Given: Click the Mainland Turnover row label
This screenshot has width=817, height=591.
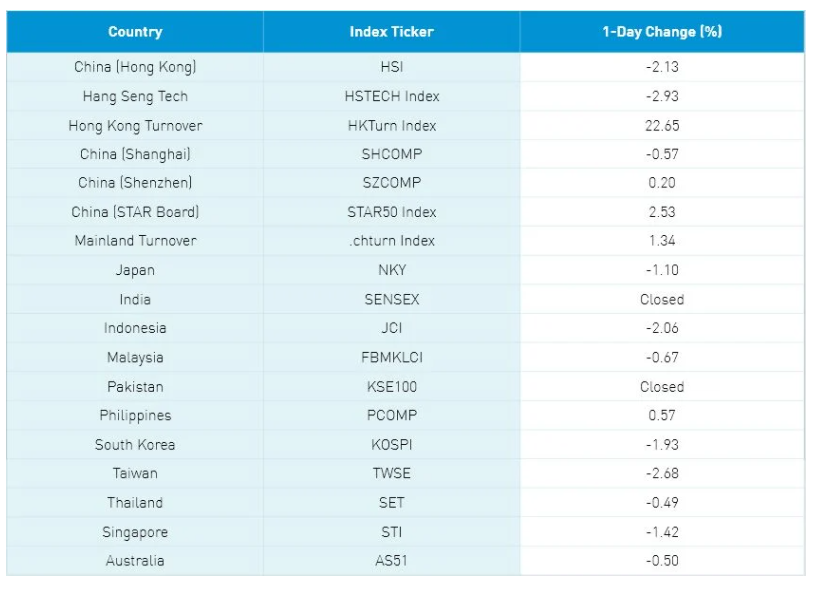Looking at the screenshot, I should pyautogui.click(x=135, y=241).
